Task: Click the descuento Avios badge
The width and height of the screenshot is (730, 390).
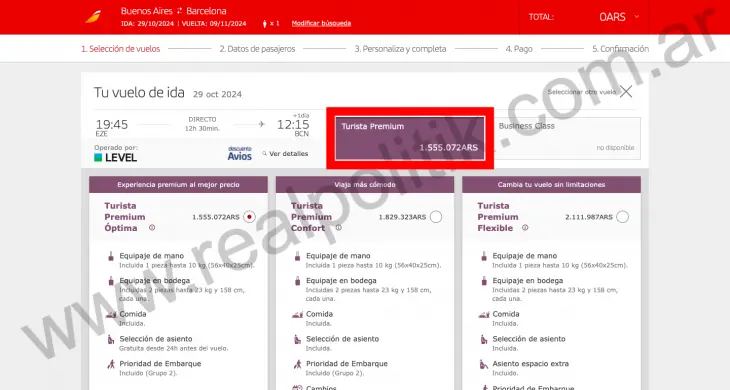Action: coord(240,154)
